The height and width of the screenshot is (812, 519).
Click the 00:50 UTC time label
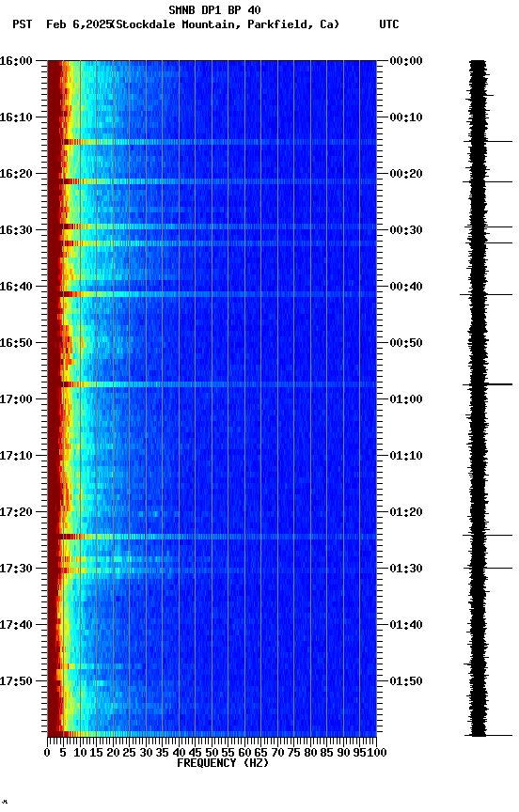pos(406,343)
